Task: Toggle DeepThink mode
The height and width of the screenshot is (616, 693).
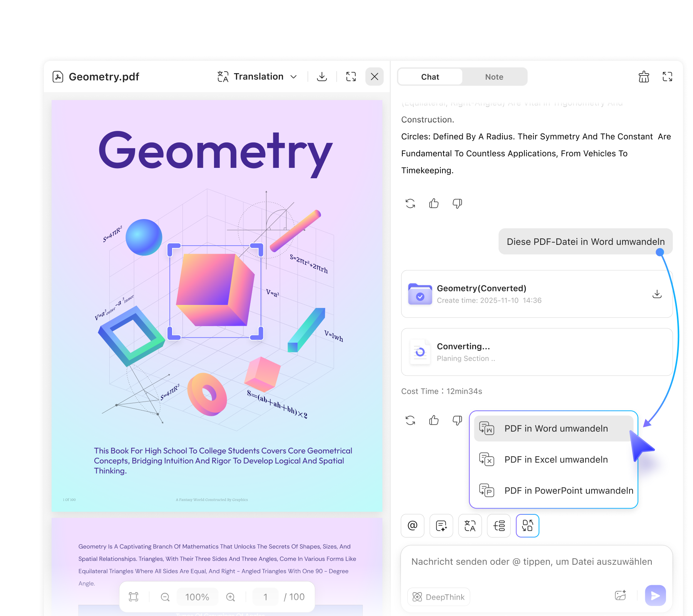Action: click(439, 597)
